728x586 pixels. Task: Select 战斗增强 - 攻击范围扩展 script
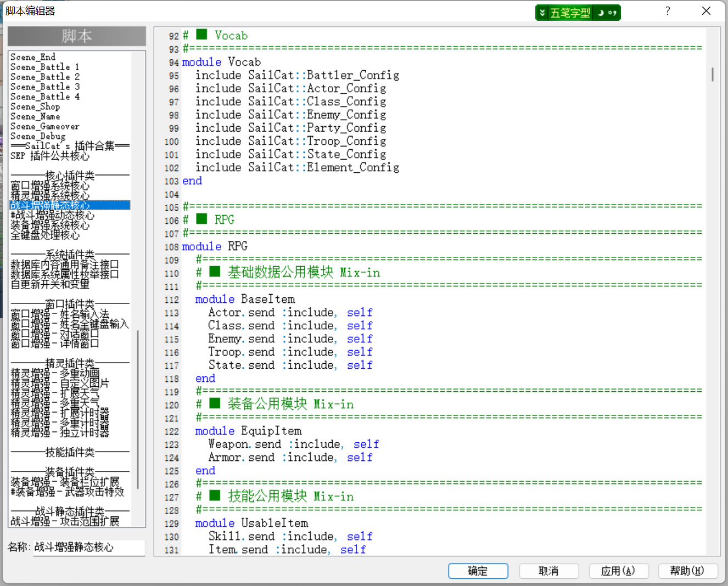pos(65,521)
